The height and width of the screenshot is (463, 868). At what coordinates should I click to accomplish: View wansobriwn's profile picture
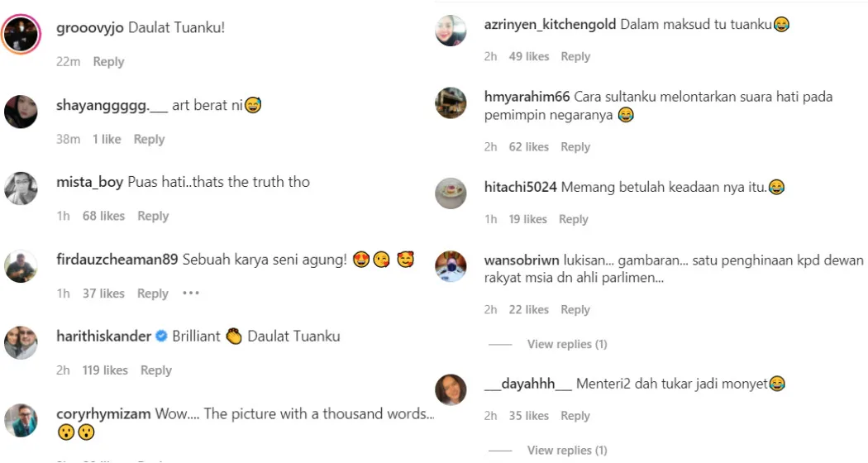(451, 266)
